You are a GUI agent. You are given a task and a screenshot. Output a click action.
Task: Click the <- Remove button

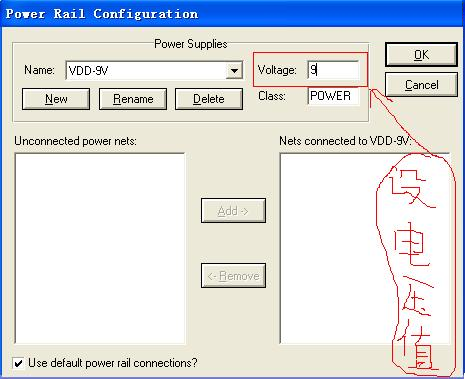pos(233,276)
